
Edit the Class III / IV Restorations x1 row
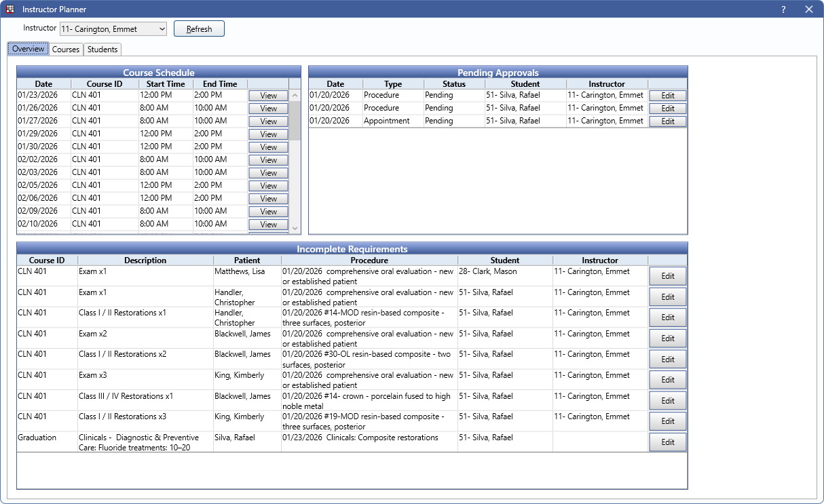click(667, 401)
